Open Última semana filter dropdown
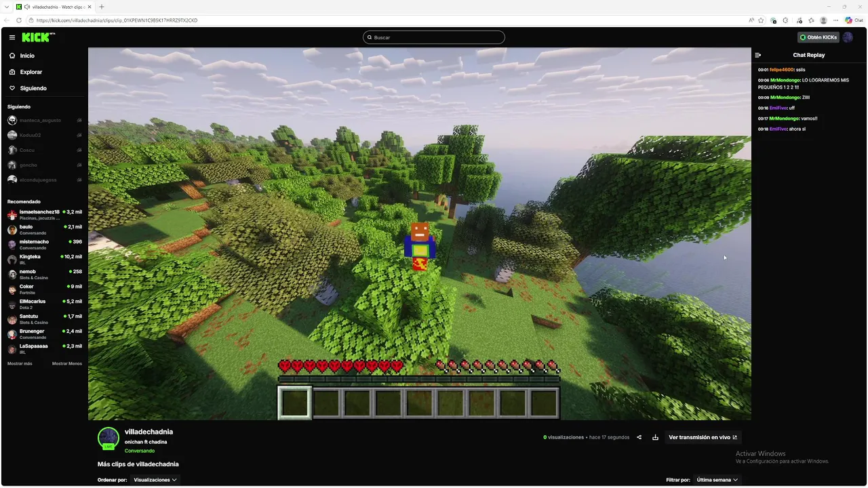Viewport: 868px width, 488px height. (x=717, y=480)
